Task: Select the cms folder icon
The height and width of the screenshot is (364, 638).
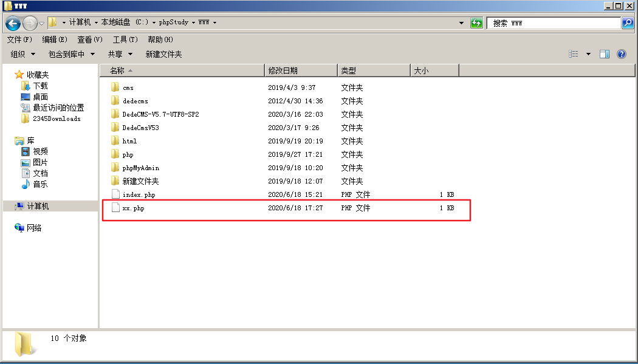Action: pyautogui.click(x=115, y=87)
